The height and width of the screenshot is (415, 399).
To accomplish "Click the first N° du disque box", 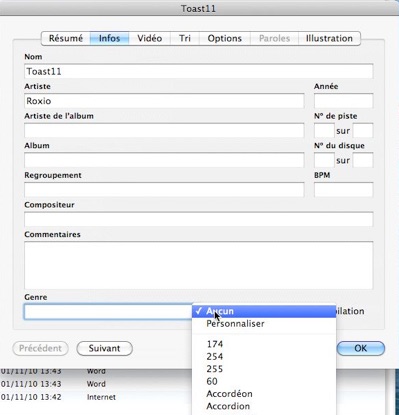I will coord(324,160).
